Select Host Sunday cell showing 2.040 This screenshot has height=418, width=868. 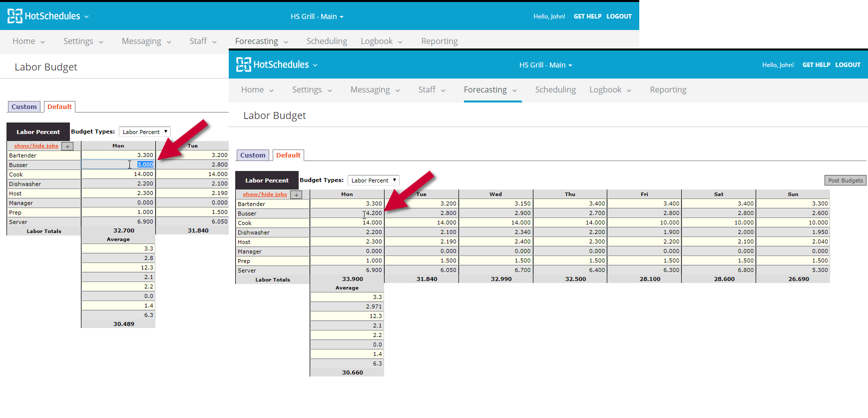click(x=793, y=242)
